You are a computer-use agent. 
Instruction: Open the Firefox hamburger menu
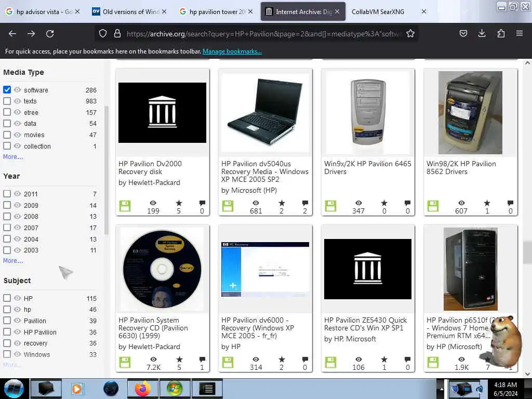pos(519,33)
